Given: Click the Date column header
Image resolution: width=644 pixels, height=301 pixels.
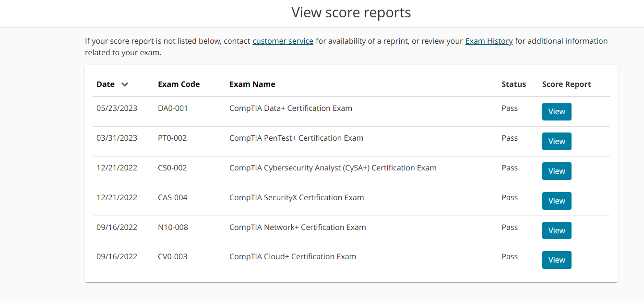Looking at the screenshot, I should click(106, 84).
